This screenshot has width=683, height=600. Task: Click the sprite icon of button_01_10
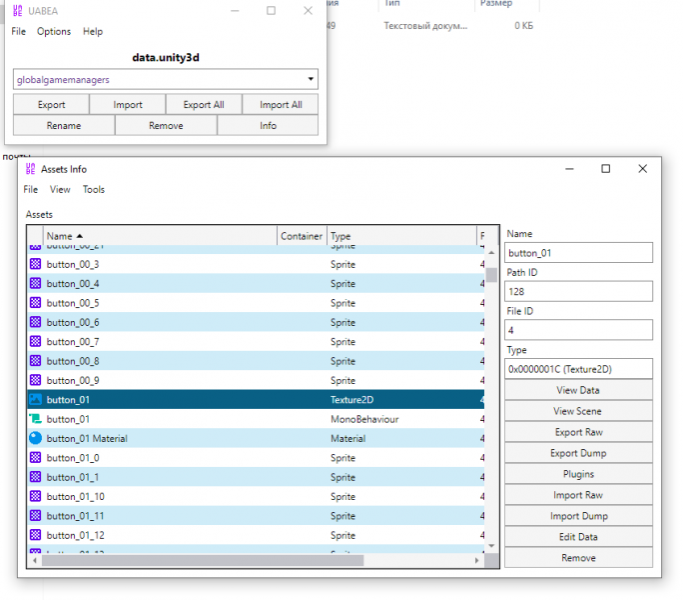35,496
